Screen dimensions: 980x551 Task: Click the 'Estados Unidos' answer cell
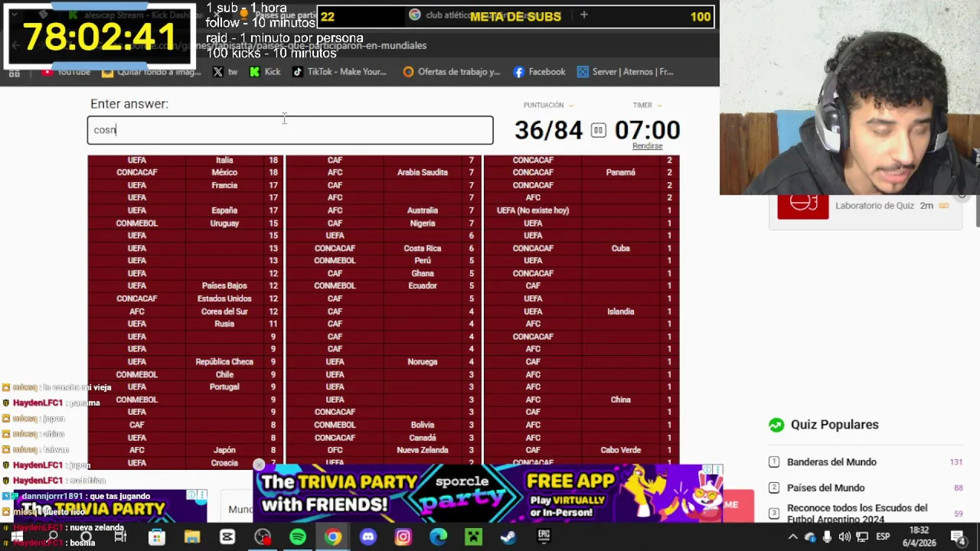(x=224, y=299)
